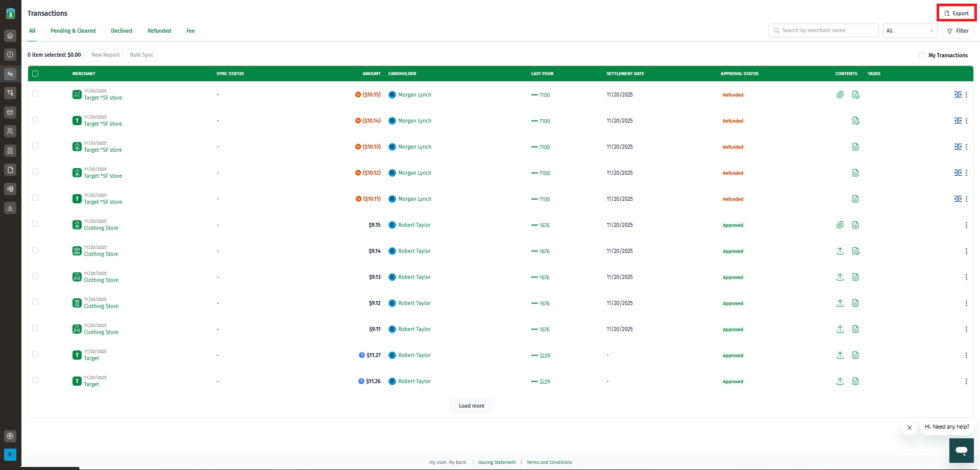Open the Home icon in the sidebar
980x470 pixels.
10,36
